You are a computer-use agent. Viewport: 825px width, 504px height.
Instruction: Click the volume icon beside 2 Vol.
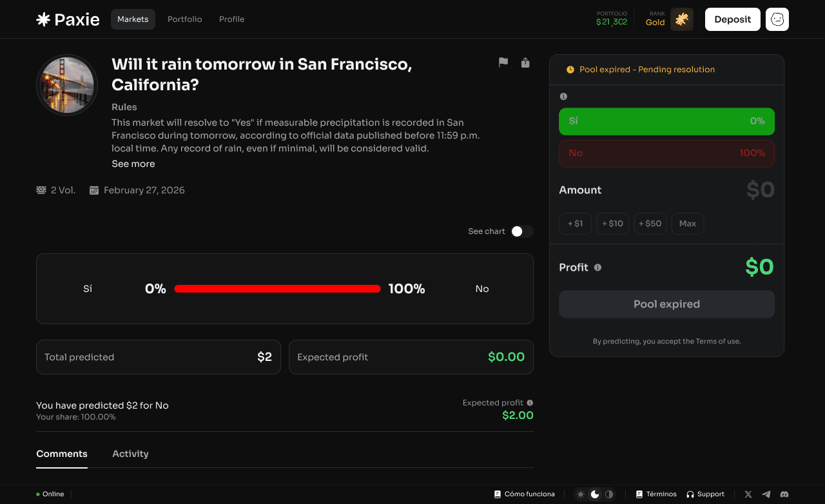[x=41, y=190]
